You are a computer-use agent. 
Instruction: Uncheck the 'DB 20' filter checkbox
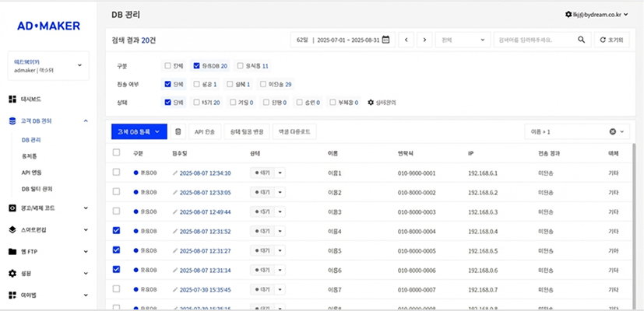tap(196, 65)
